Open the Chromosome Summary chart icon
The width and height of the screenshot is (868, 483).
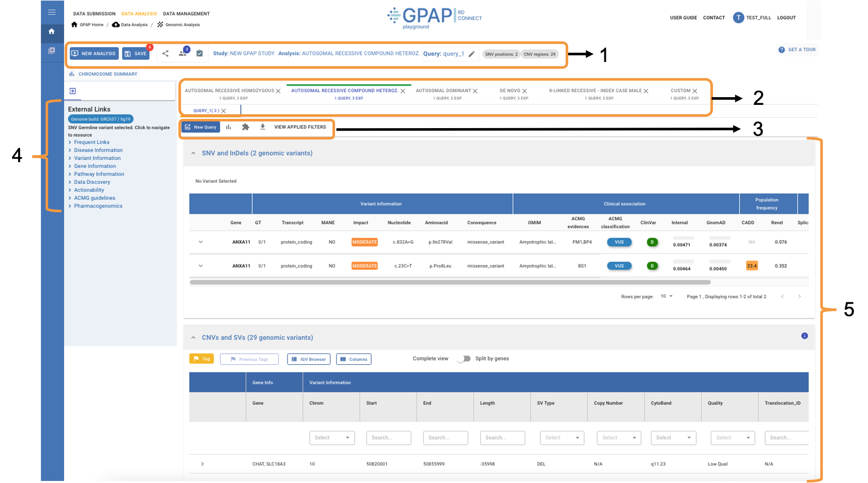pyautogui.click(x=72, y=74)
